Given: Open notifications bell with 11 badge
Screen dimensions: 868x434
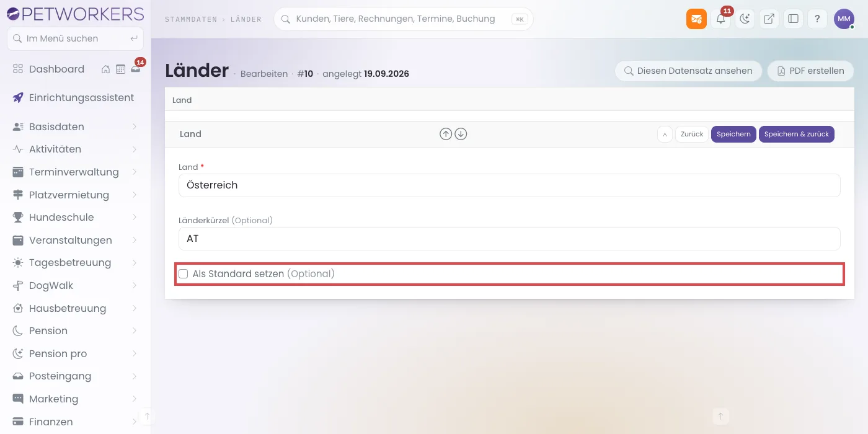Looking at the screenshot, I should click(x=720, y=19).
